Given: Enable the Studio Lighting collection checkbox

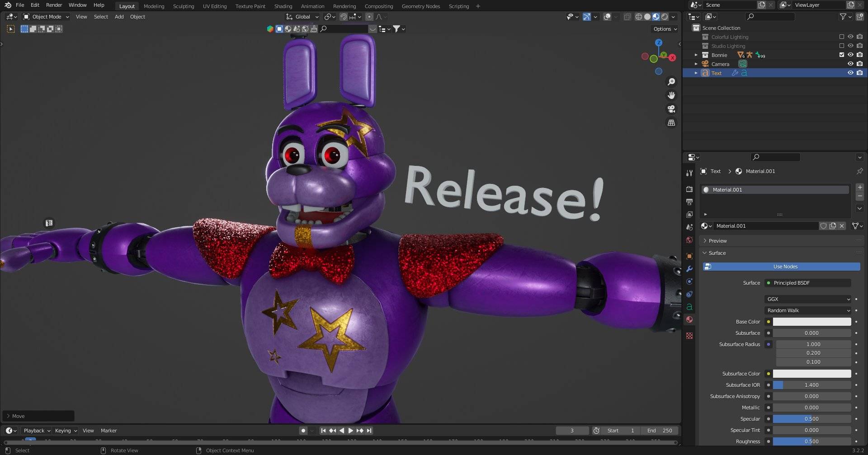Looking at the screenshot, I should [841, 46].
